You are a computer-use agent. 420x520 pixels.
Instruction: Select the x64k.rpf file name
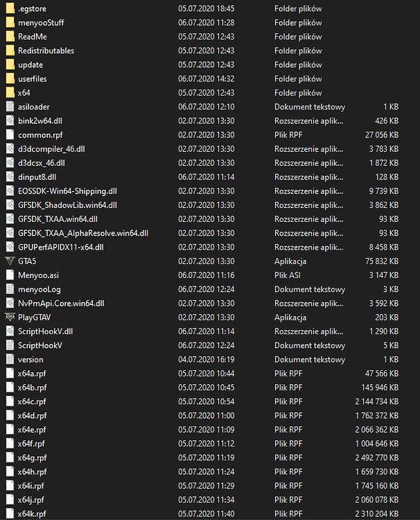pyautogui.click(x=32, y=514)
